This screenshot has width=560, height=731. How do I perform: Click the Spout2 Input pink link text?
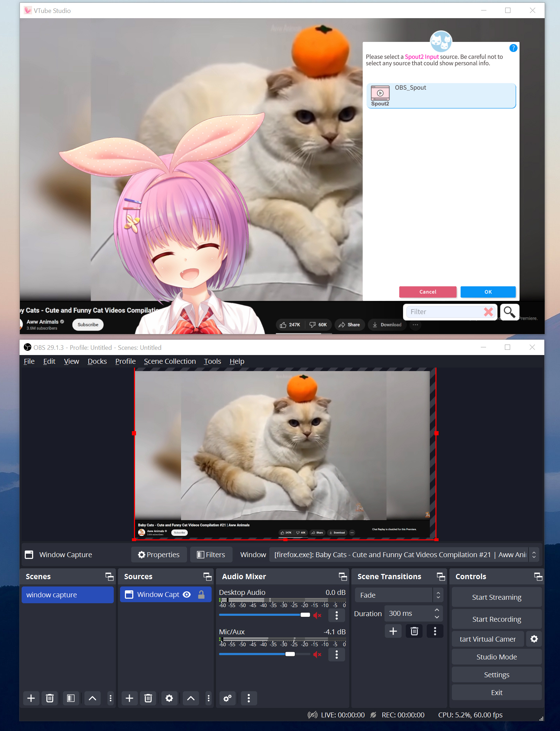421,57
